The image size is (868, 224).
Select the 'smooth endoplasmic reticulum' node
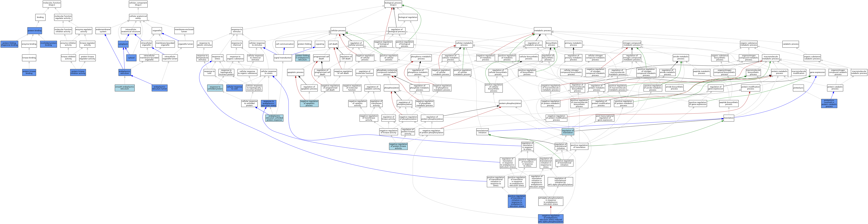click(x=125, y=88)
